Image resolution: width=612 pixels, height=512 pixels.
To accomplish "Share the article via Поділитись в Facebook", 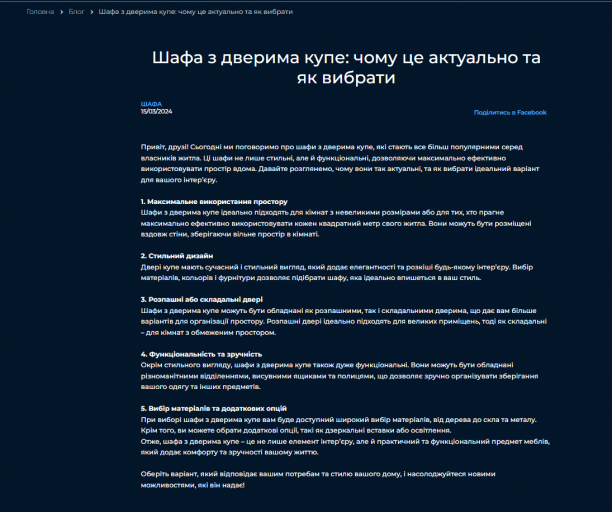I will (x=510, y=112).
